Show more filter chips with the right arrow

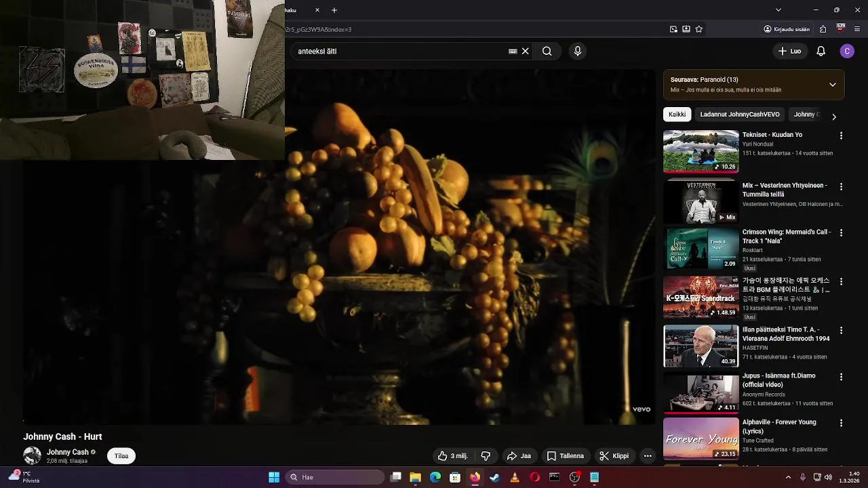[834, 117]
